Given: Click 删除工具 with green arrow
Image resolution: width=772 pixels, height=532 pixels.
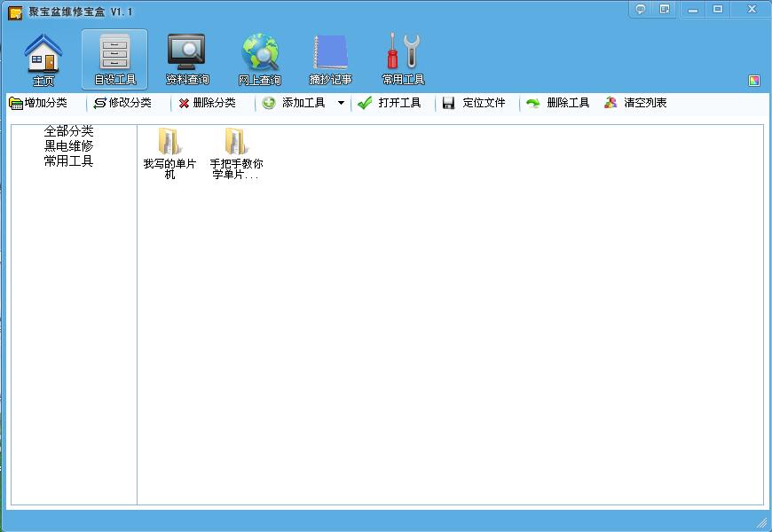Looking at the screenshot, I should (x=558, y=103).
